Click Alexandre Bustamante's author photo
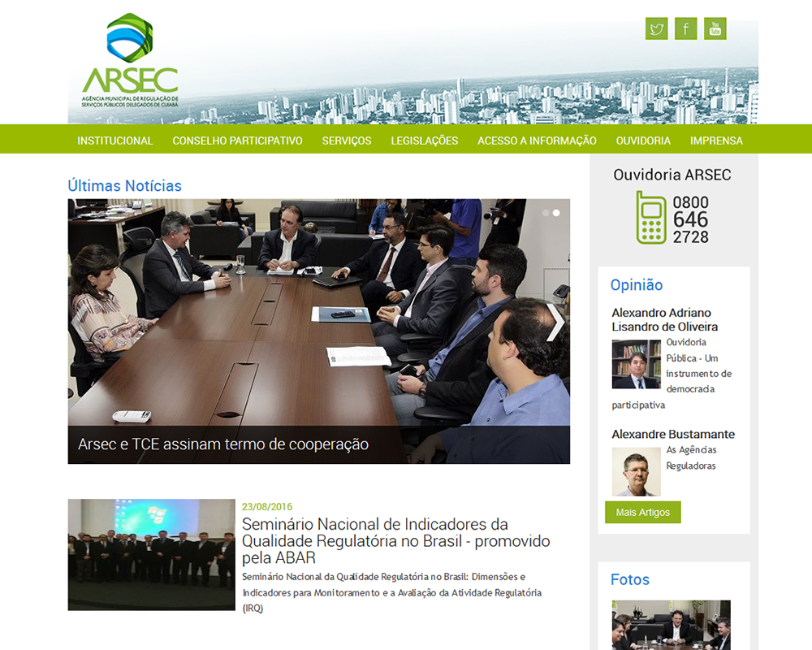This screenshot has width=812, height=650. click(636, 471)
